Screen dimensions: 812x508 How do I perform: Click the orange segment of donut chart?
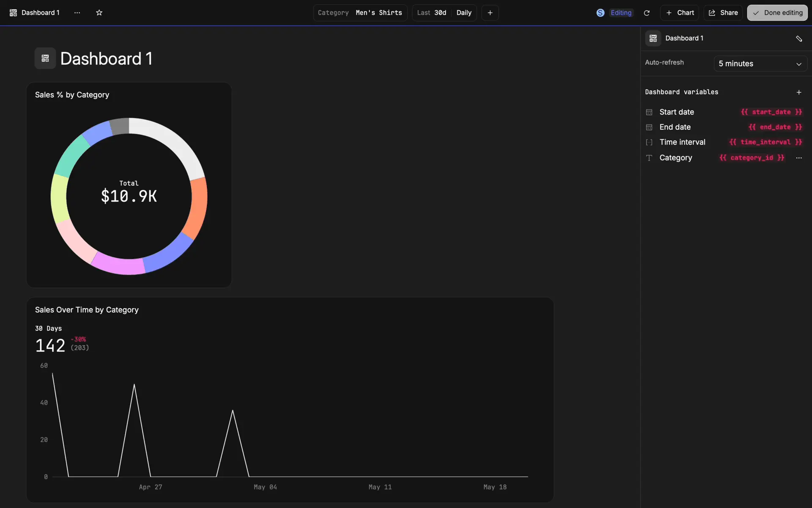click(198, 207)
